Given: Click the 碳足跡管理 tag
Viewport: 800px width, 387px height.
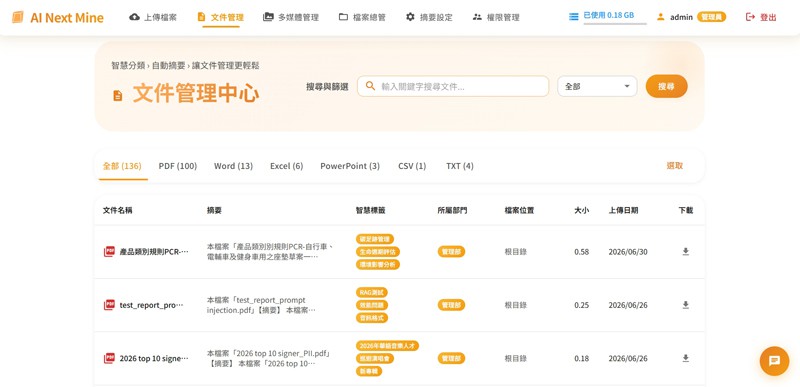Looking at the screenshot, I should [374, 239].
